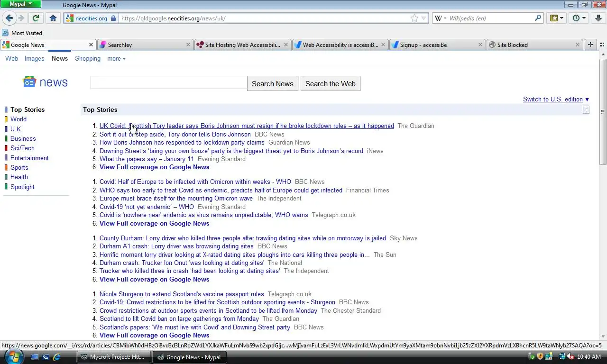Click in the news search text field
607x364 pixels.
click(169, 82)
